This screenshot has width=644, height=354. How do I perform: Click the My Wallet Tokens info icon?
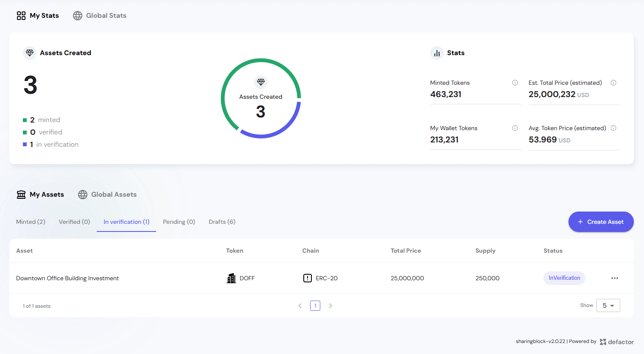(x=515, y=128)
